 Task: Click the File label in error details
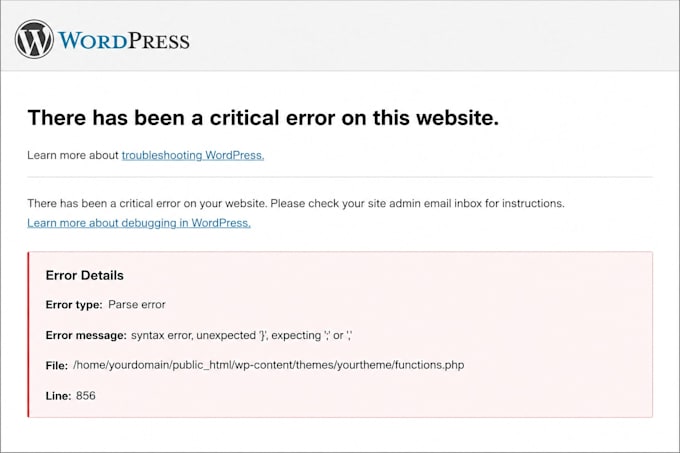click(x=56, y=365)
